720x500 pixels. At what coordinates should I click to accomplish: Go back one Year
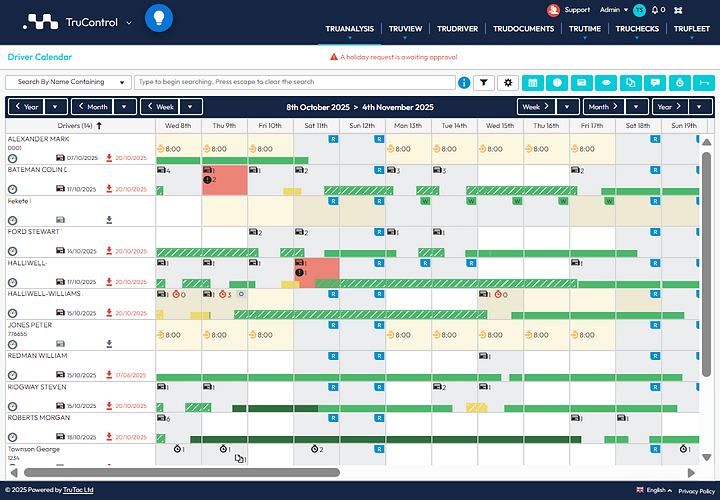point(27,107)
